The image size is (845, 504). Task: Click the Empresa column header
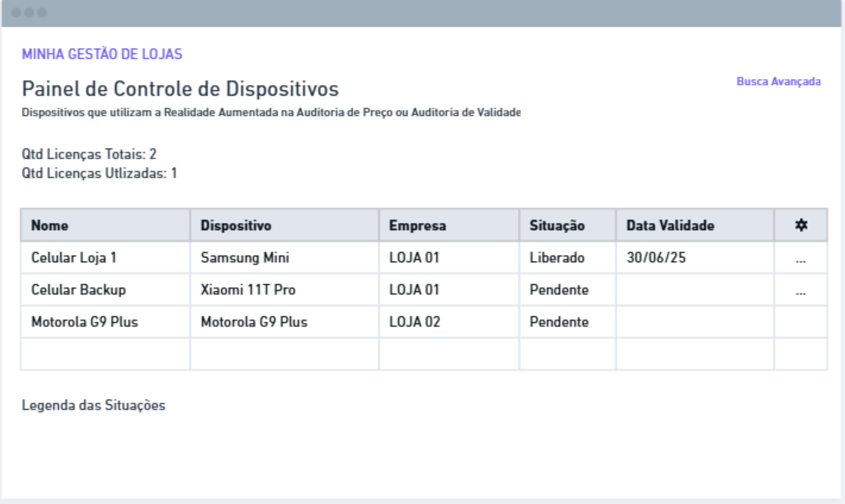point(418,226)
